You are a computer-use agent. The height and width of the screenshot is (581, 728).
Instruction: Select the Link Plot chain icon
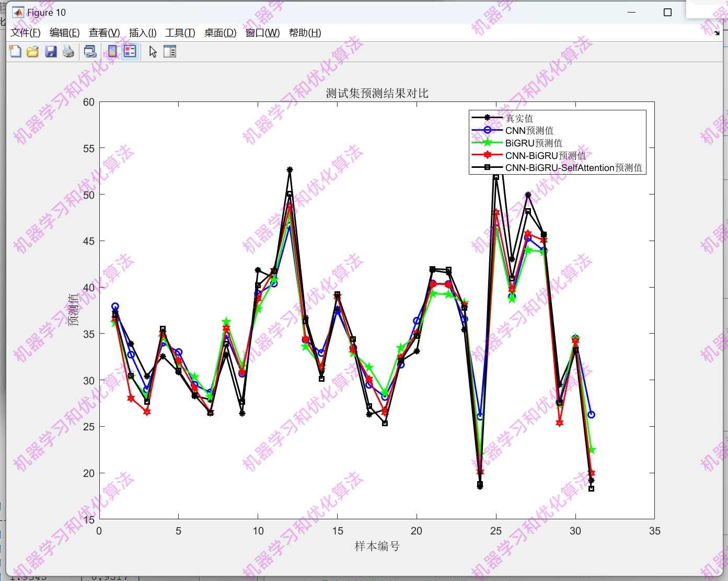90,51
